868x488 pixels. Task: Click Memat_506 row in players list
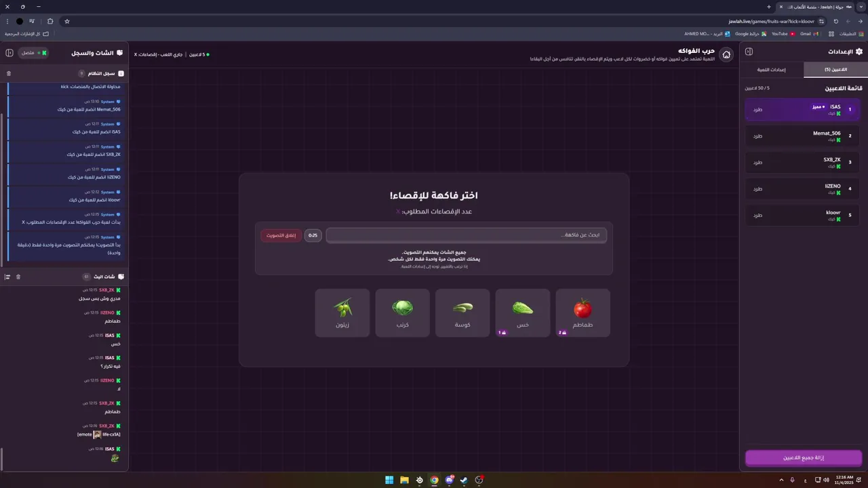tap(802, 136)
